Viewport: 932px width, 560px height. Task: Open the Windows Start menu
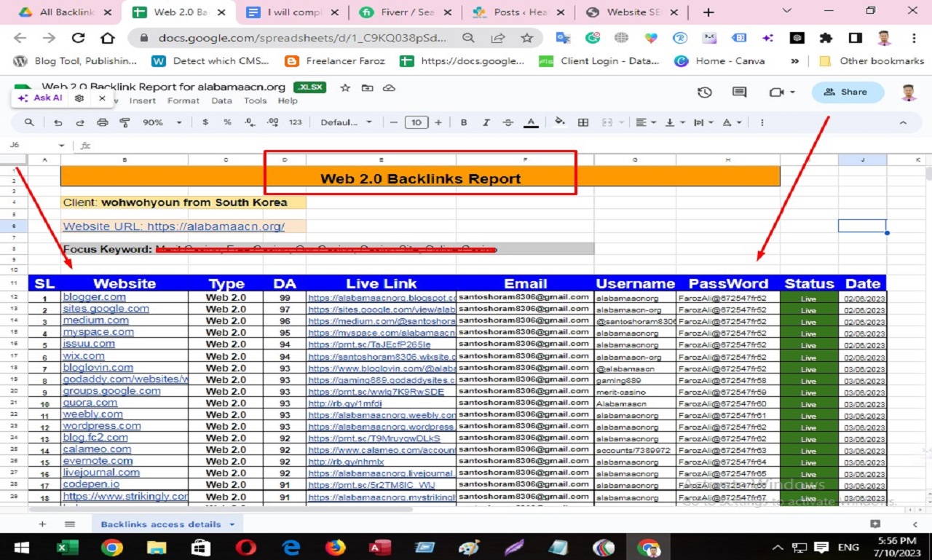[x=21, y=547]
